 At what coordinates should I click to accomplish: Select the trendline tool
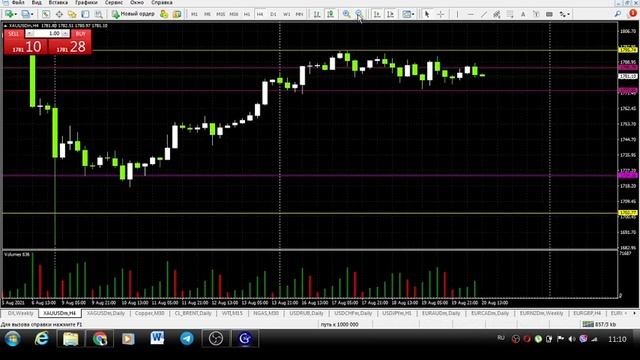click(484, 14)
